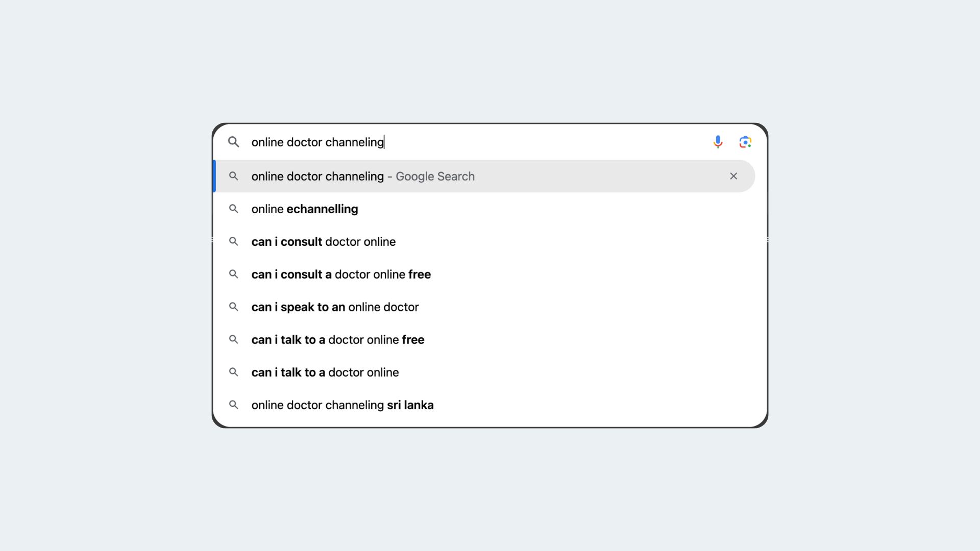Click the magnifier icon in search box

point(233,142)
